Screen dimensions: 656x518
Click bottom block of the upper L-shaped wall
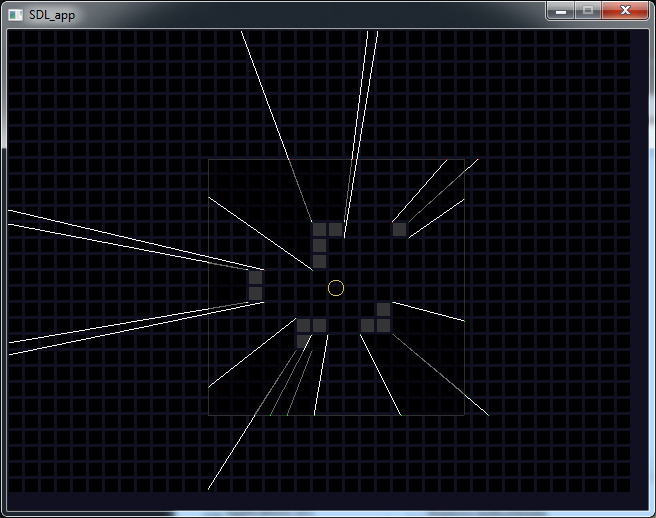(x=319, y=261)
